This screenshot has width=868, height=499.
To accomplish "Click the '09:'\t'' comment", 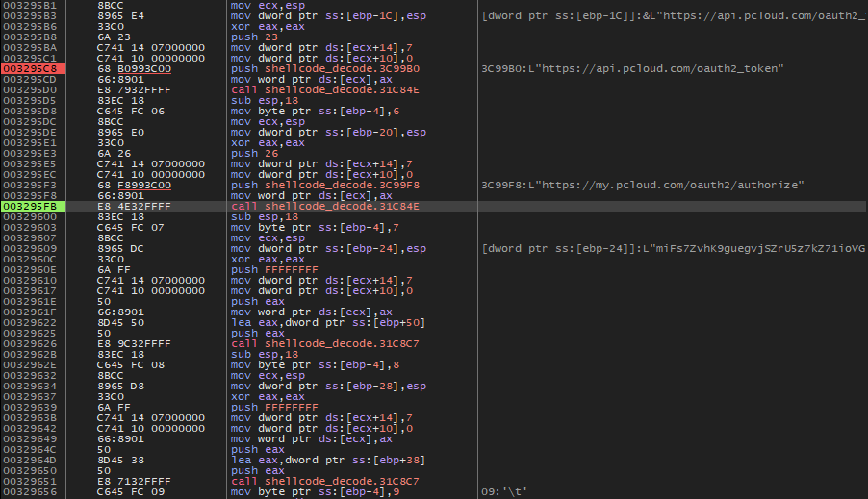I will pyautogui.click(x=504, y=492).
